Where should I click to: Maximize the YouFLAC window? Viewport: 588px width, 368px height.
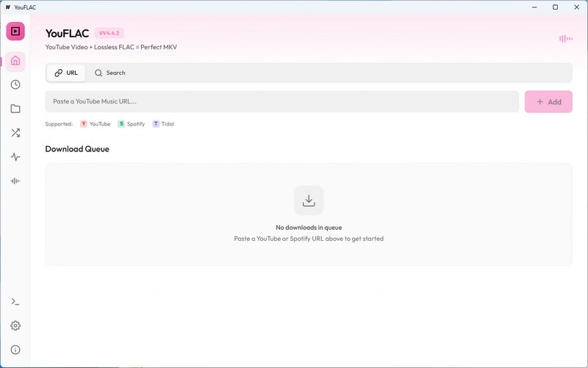[x=556, y=7]
